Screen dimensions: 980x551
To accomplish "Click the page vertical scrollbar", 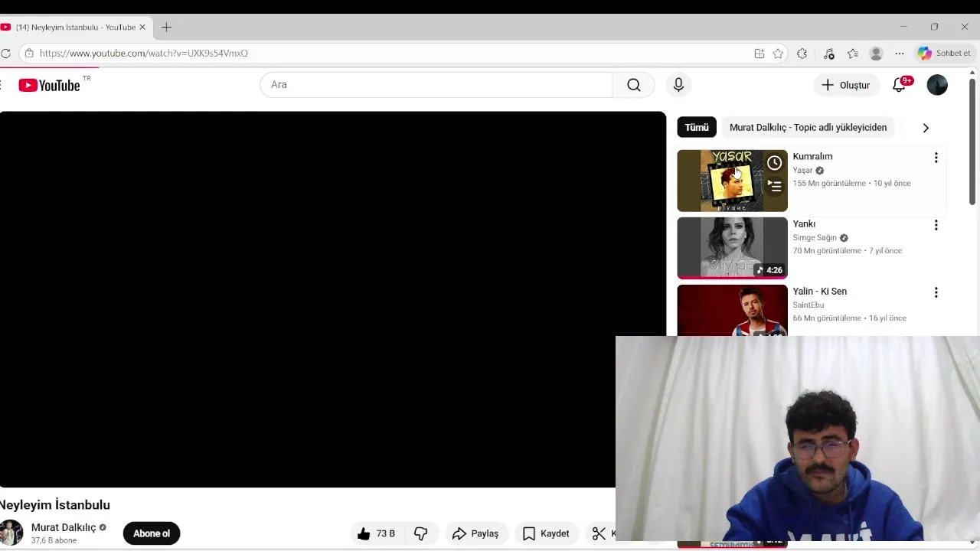I will tap(972, 142).
